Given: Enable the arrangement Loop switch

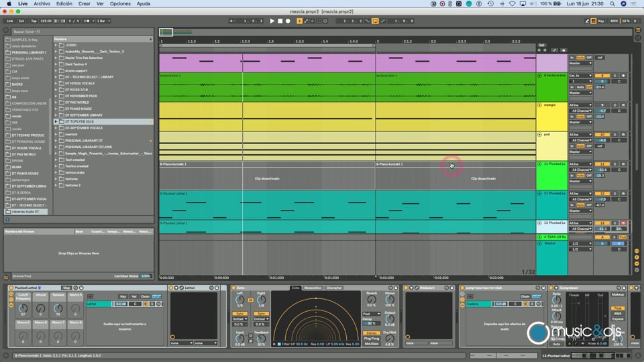Looking at the screenshot, I should click(x=375, y=21).
